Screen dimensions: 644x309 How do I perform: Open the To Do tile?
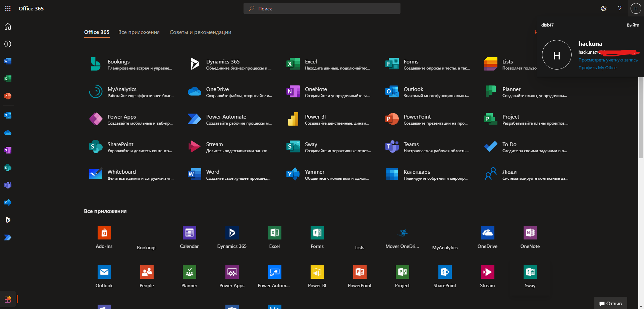click(x=526, y=147)
